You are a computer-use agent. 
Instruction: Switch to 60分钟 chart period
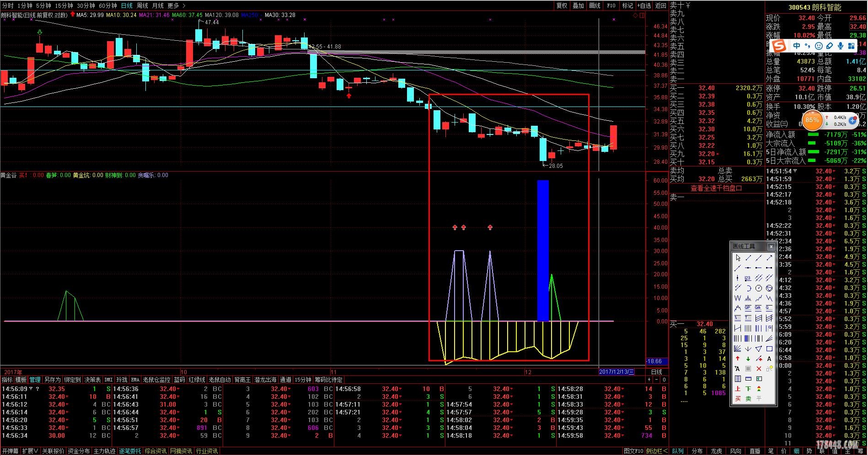coord(108,5)
